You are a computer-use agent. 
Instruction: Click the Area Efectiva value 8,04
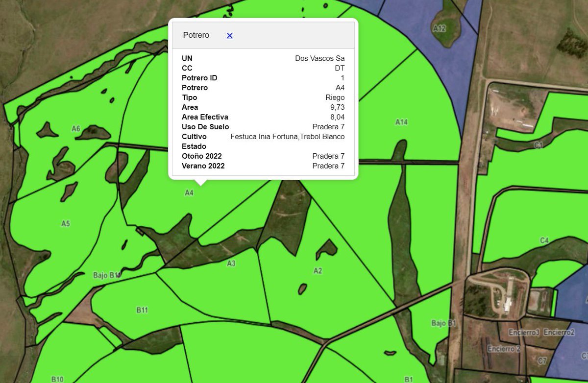coord(337,117)
